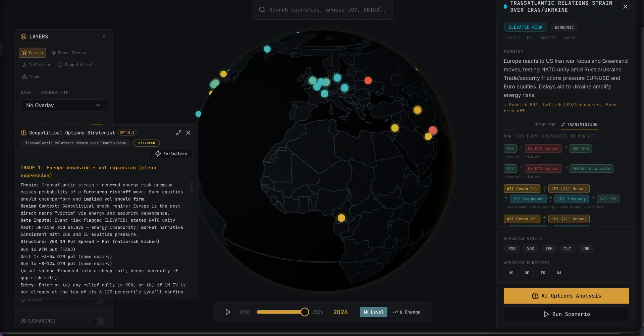Click the strategist panel scrollbar
The width and height of the screenshot is (644, 336).
191,188
